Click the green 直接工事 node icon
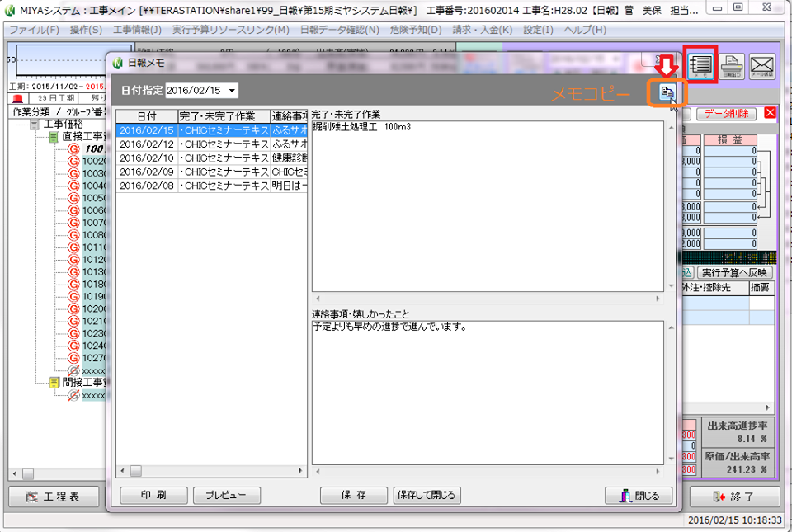Image resolution: width=792 pixels, height=532 pixels. point(54,137)
